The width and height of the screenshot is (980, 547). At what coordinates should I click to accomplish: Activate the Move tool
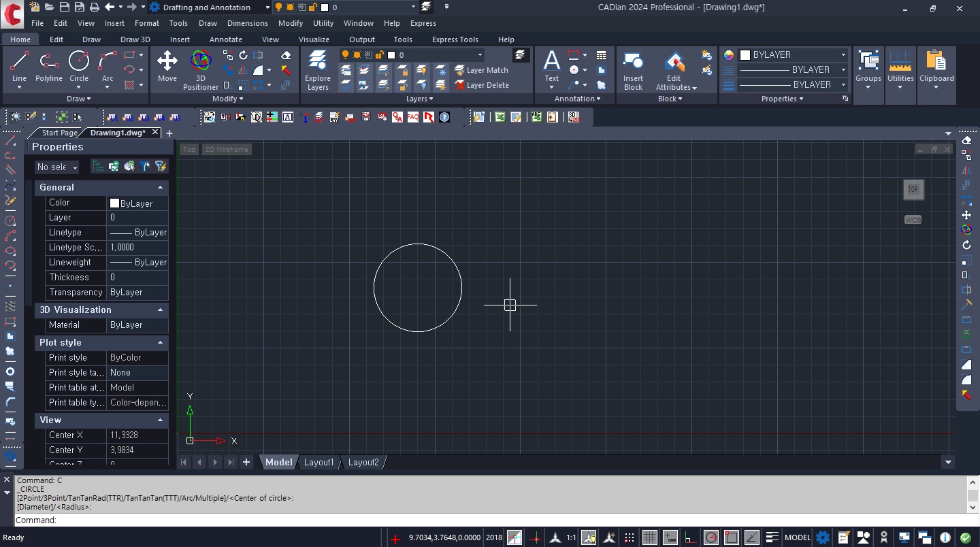(x=167, y=67)
